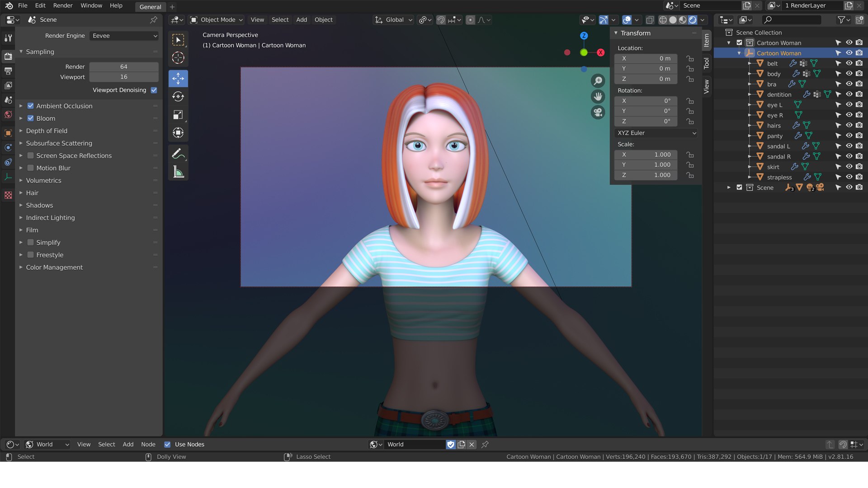Image resolution: width=868 pixels, height=488 pixels.
Task: Select the Move tool in toolbar
Action: [178, 78]
